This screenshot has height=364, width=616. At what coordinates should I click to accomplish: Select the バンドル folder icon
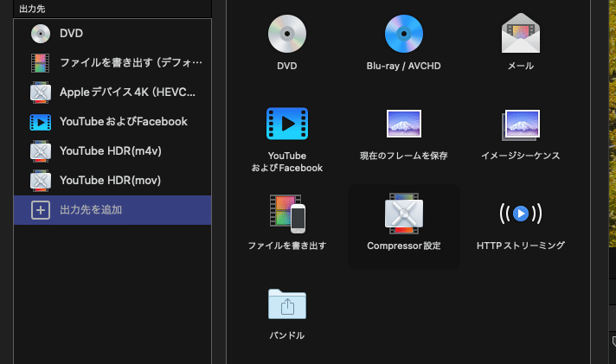point(286,303)
